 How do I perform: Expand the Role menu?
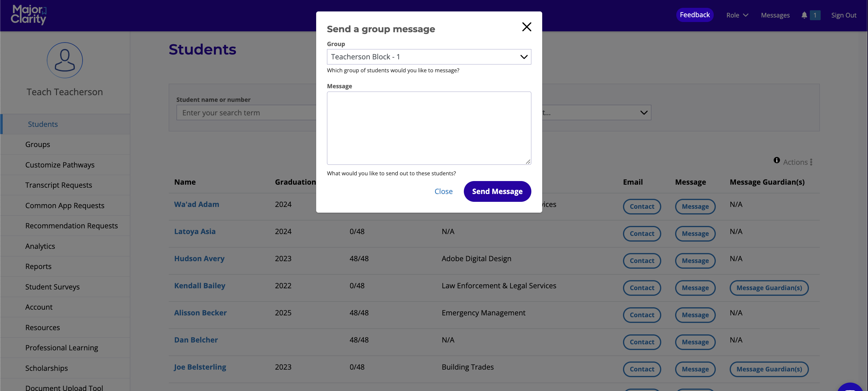point(737,15)
